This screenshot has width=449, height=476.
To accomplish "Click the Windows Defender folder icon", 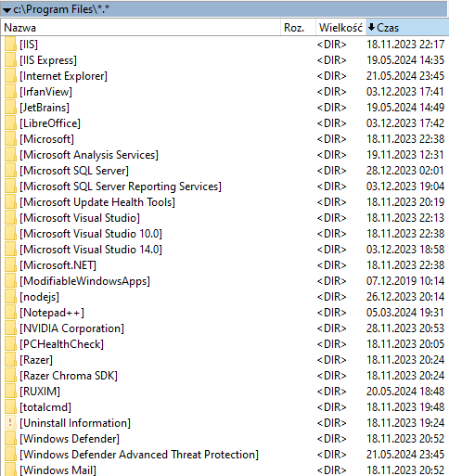I will pyautogui.click(x=10, y=439).
